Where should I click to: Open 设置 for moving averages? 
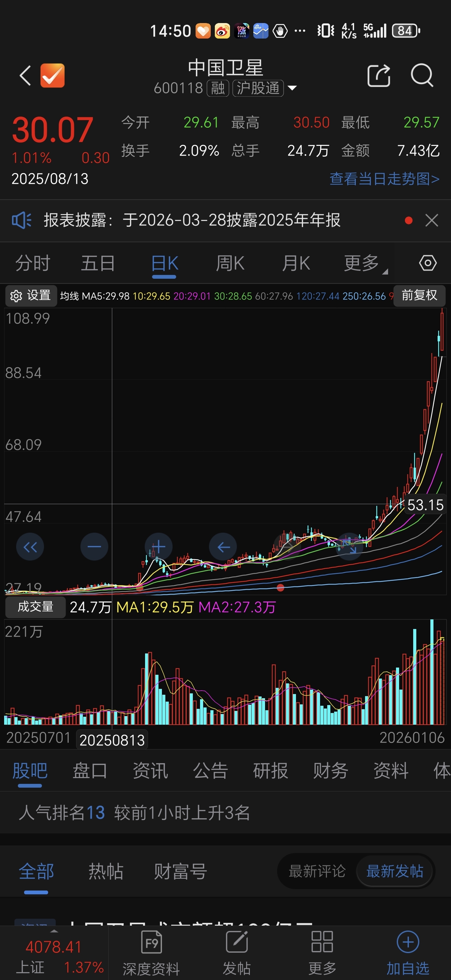click(x=31, y=296)
